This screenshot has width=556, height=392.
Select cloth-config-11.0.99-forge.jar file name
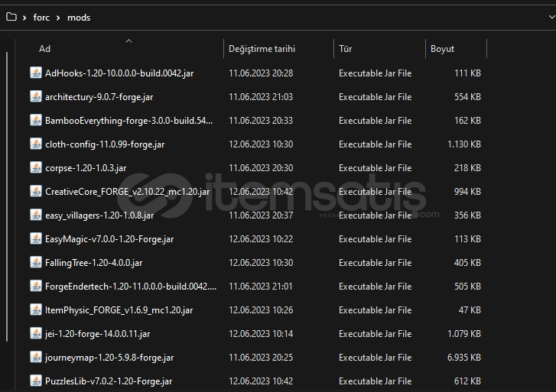pyautogui.click(x=105, y=144)
